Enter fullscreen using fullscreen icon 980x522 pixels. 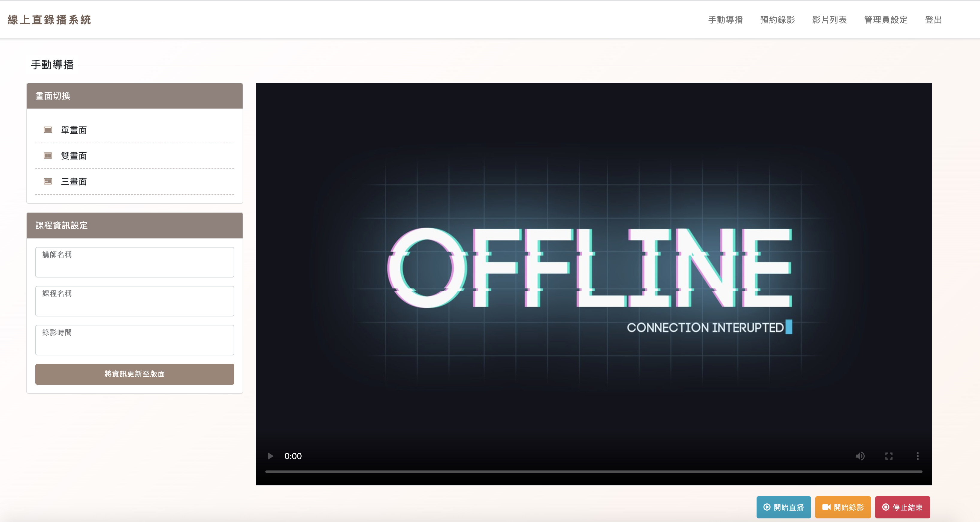tap(889, 456)
